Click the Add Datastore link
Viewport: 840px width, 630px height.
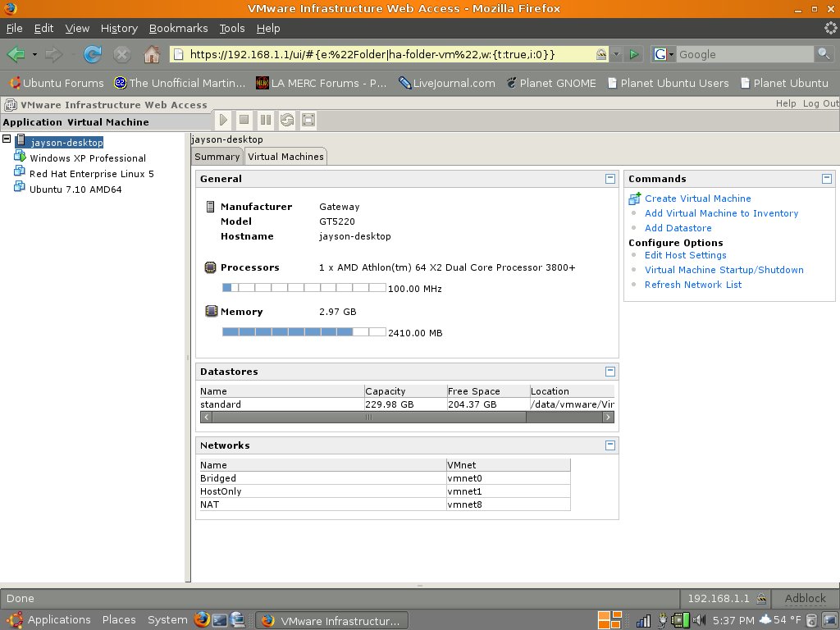(x=678, y=228)
